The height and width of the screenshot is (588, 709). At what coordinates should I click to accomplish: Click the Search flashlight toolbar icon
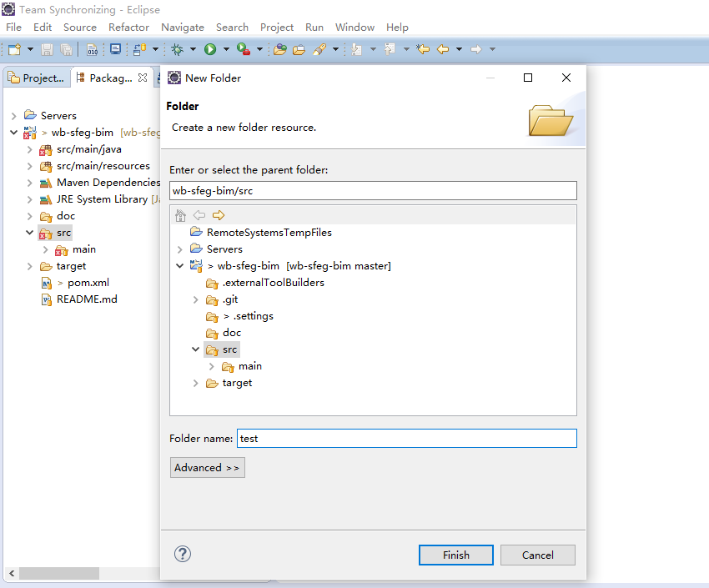tap(319, 49)
